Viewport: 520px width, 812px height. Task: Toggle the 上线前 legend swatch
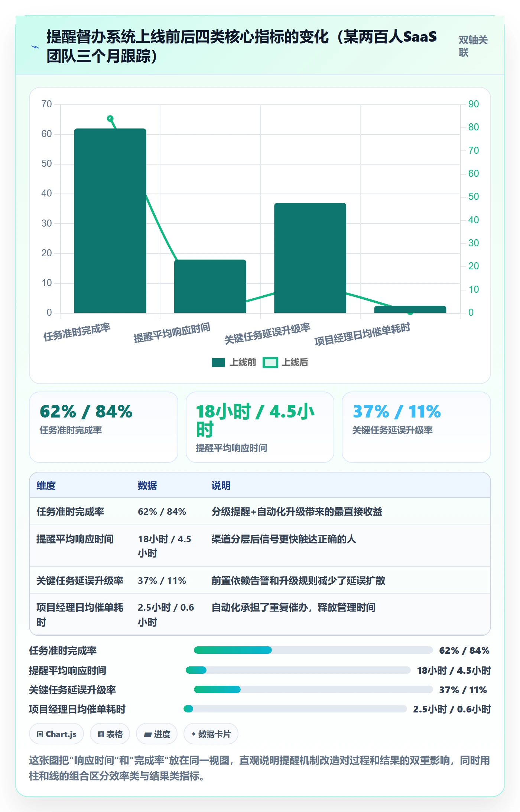pyautogui.click(x=218, y=363)
